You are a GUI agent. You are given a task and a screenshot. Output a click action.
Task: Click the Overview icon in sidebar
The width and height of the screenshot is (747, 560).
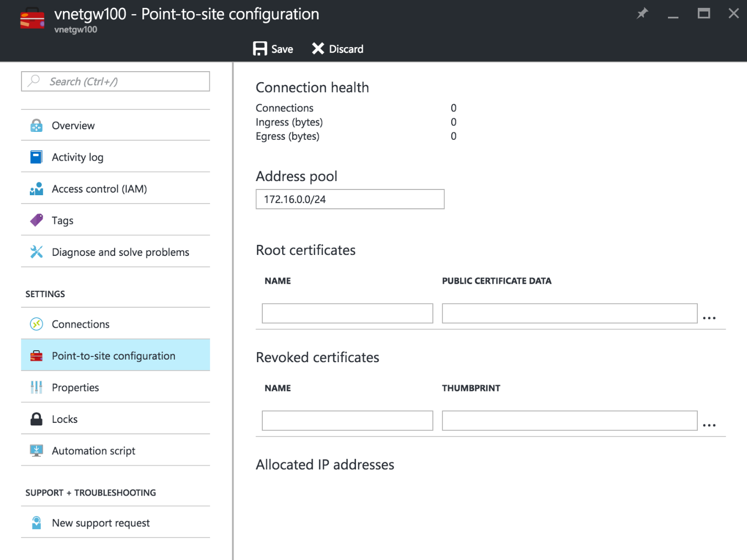tap(36, 126)
